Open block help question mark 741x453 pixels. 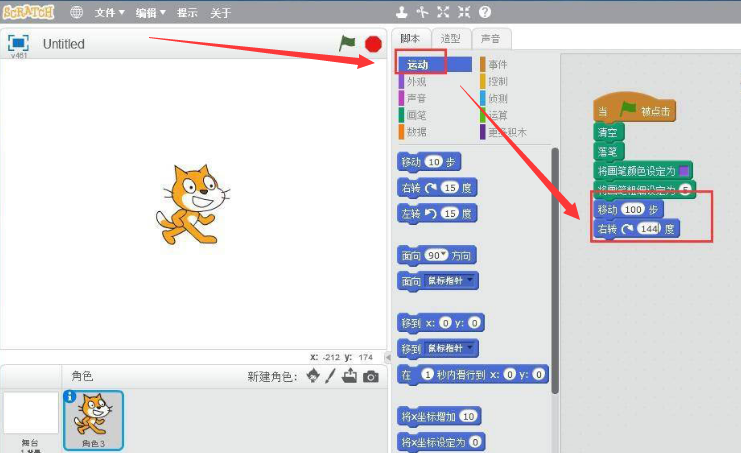pyautogui.click(x=485, y=12)
